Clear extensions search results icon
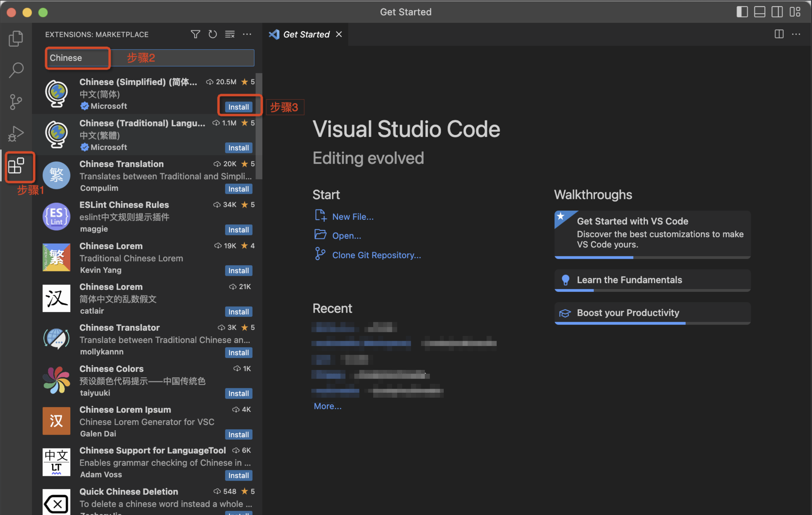This screenshot has height=515, width=812. point(230,34)
